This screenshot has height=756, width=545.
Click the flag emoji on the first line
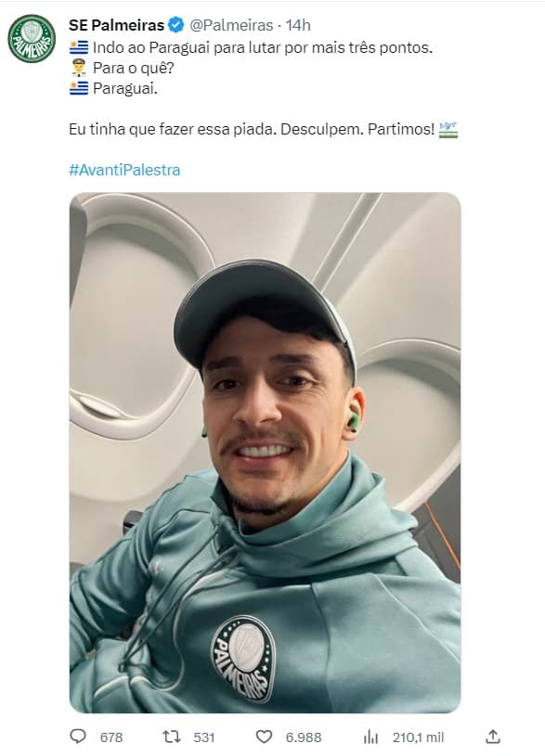click(79, 47)
